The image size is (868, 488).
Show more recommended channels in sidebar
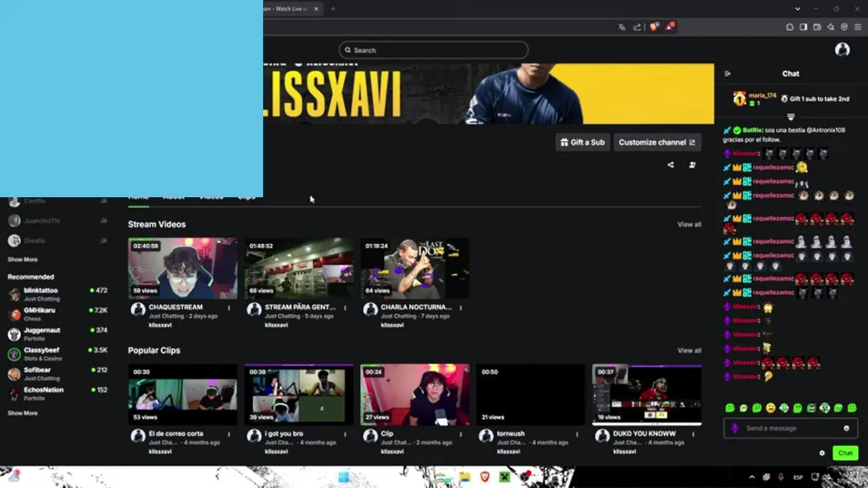pos(22,413)
